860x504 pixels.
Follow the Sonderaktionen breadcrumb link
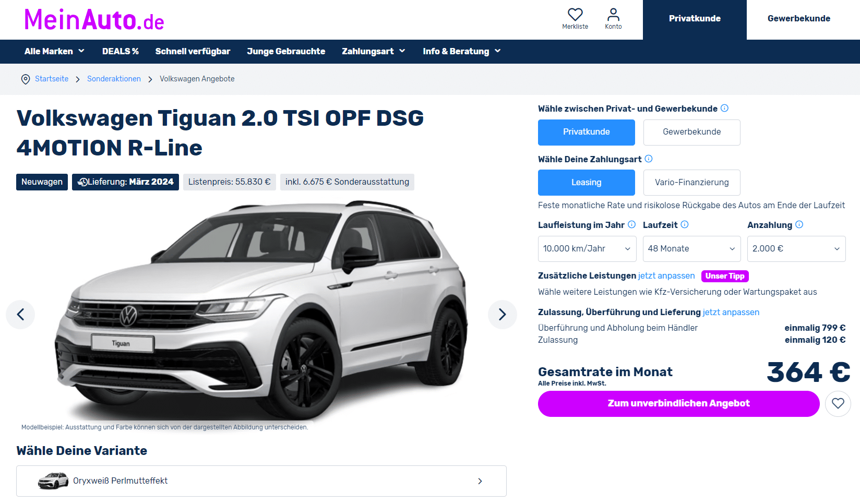point(114,79)
